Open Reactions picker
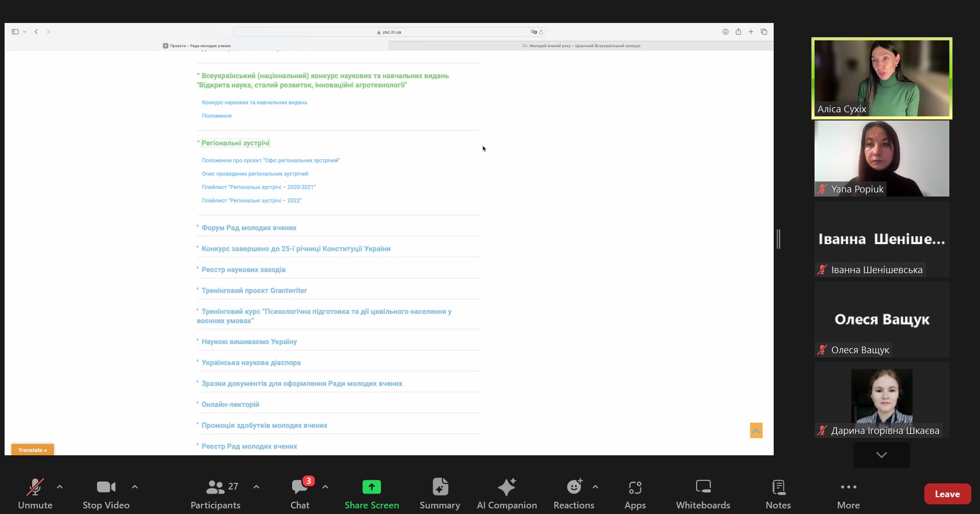The width and height of the screenshot is (980, 514). click(574, 494)
